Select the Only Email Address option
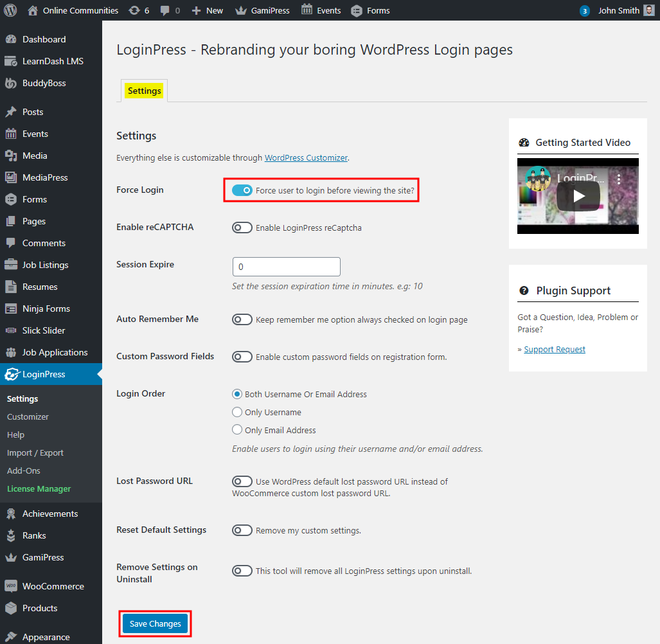660x644 pixels. coord(236,430)
